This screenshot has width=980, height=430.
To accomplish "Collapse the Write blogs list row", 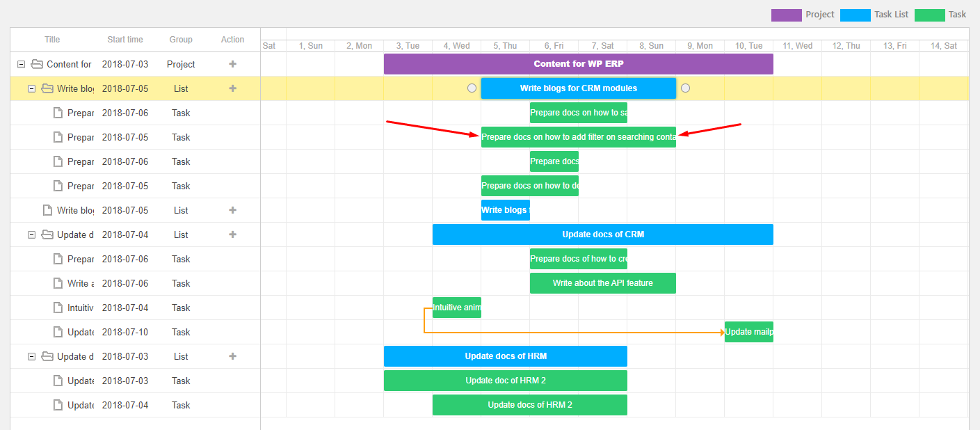I will (x=31, y=88).
